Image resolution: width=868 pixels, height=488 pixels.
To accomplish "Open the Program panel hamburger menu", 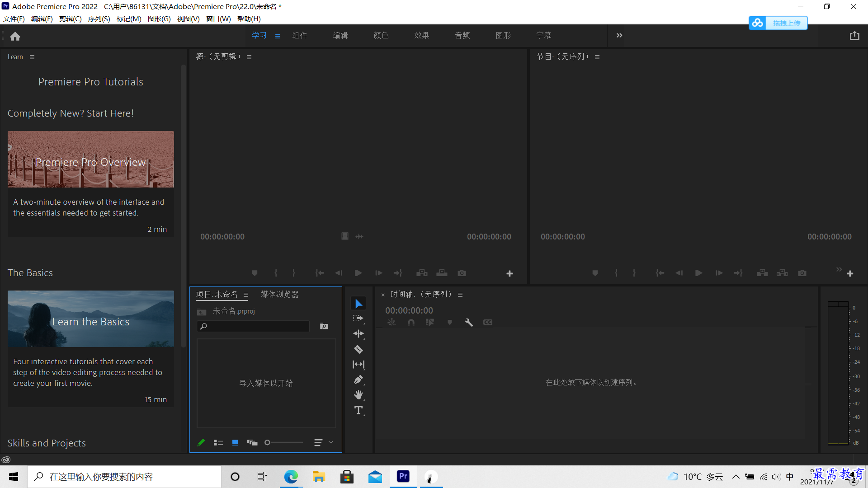I will point(597,57).
